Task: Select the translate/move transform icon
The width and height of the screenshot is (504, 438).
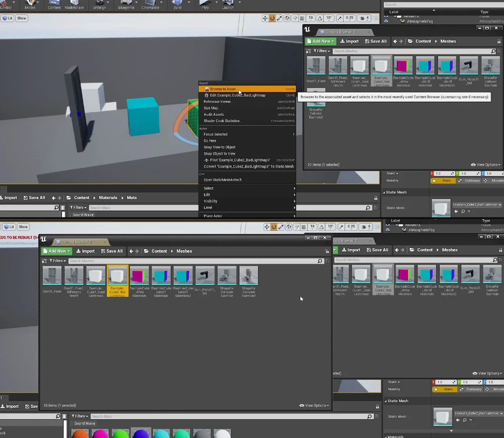Action: [x=266, y=18]
